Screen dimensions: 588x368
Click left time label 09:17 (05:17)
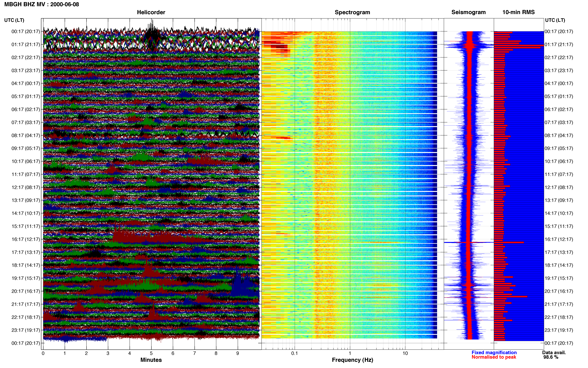click(x=26, y=148)
